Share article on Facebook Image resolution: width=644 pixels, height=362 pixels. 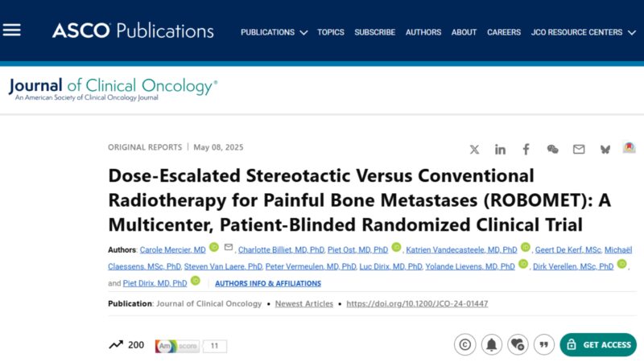coord(526,150)
